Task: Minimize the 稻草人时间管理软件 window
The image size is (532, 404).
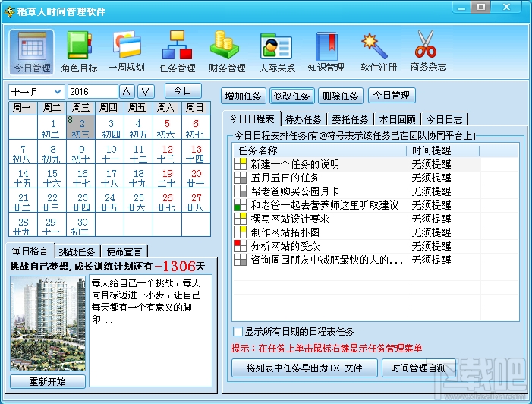Action: 461,7
